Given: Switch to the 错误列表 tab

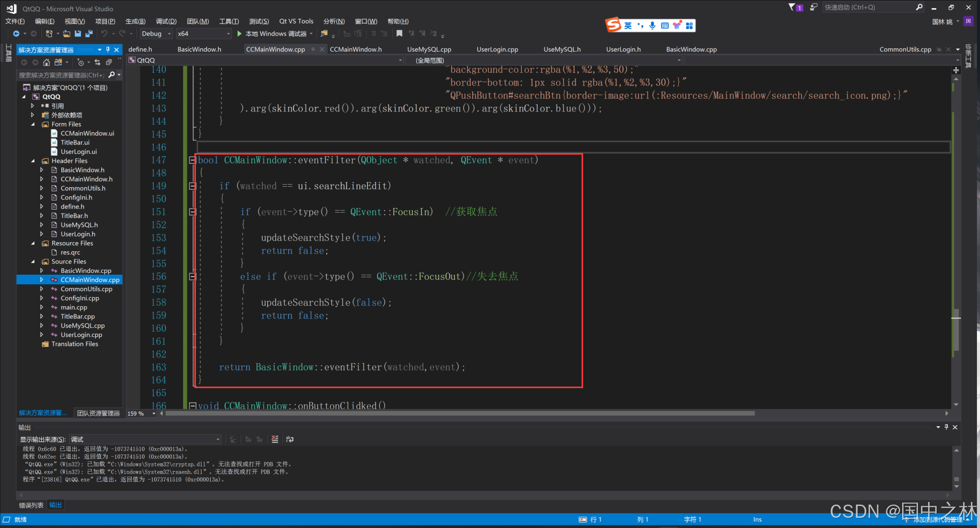Looking at the screenshot, I should point(31,505).
